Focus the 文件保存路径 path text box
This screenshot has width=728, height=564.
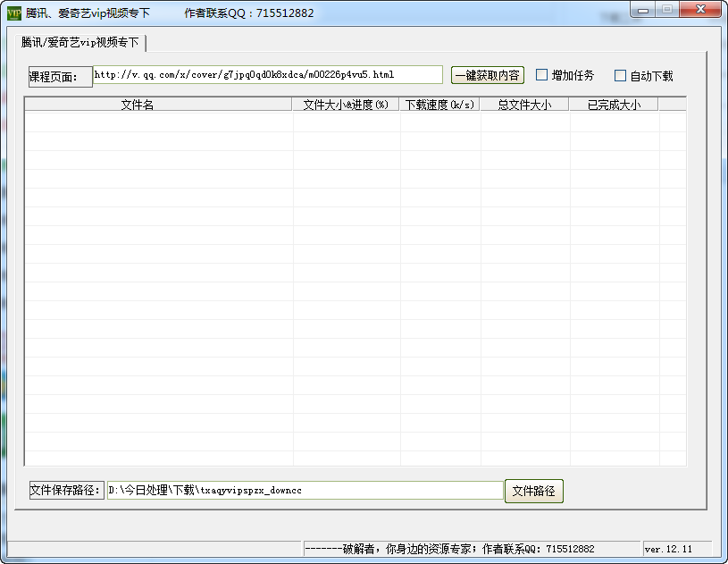click(x=305, y=491)
